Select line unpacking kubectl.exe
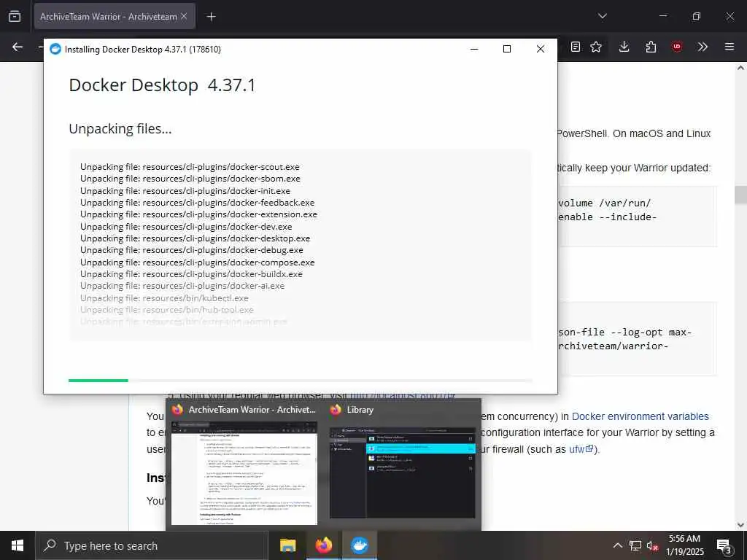Viewport: 747px width, 560px height. point(164,298)
